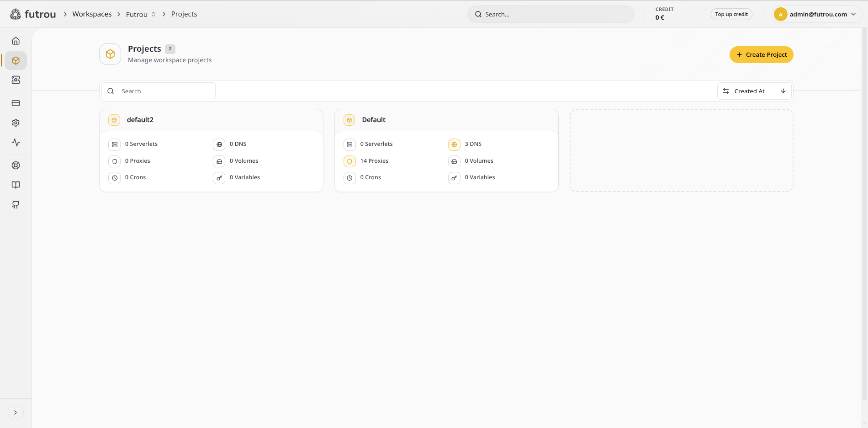Open the Documentation book icon in sidebar
Viewport: 868px width, 428px height.
[16, 185]
